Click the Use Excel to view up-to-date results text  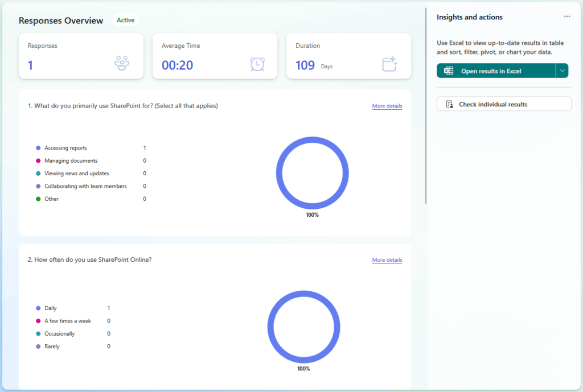point(500,48)
